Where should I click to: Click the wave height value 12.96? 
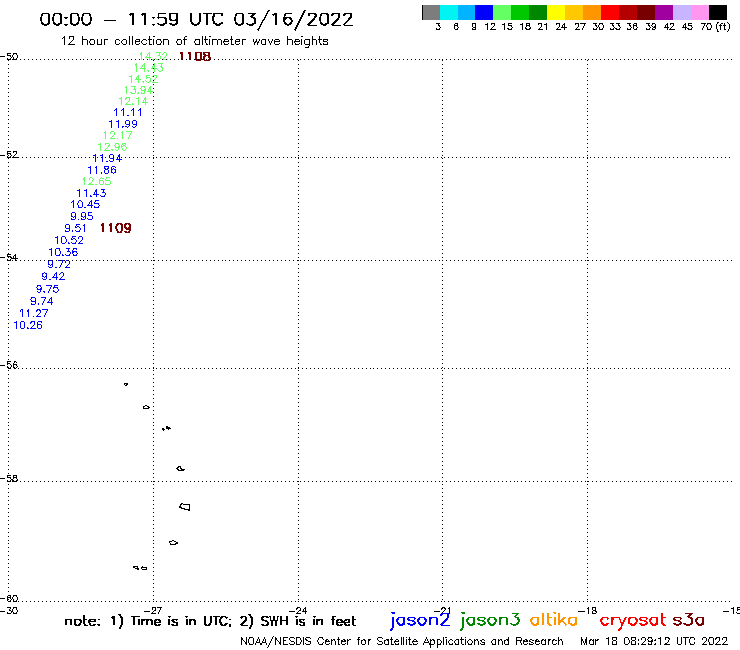pos(112,147)
